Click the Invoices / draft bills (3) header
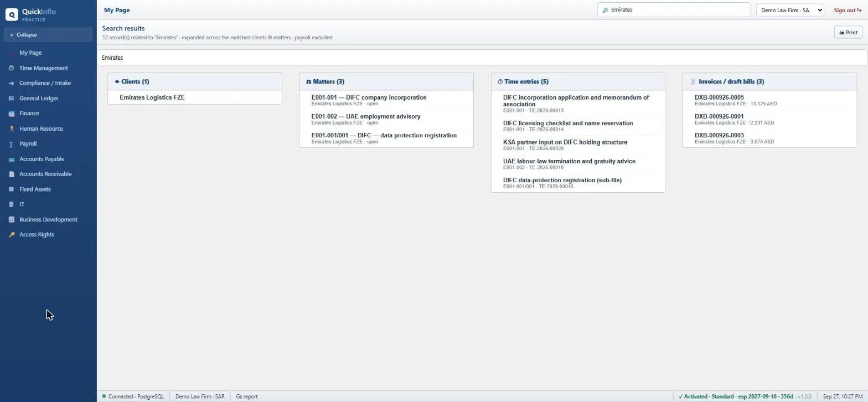Viewport: 868px width, 402px height. pos(769,81)
